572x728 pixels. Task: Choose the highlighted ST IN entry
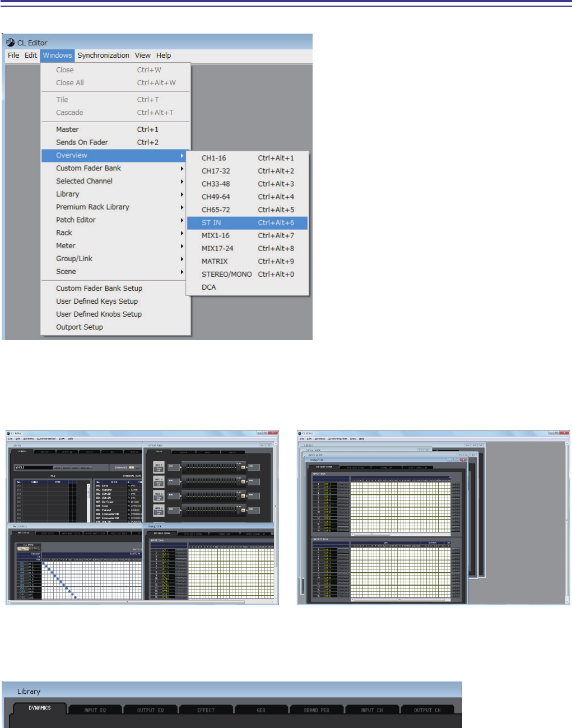tap(248, 222)
